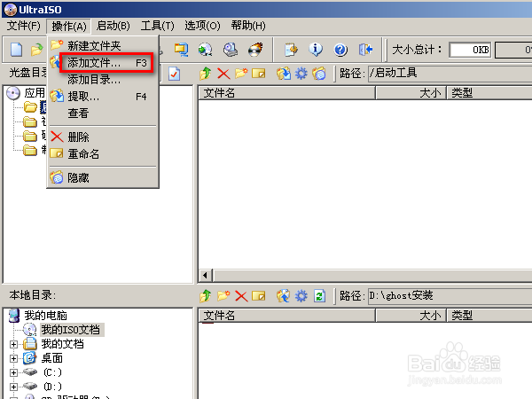Viewport: 532px width, 399px height.
Task: Open the 选项(O) menu
Action: click(x=202, y=26)
